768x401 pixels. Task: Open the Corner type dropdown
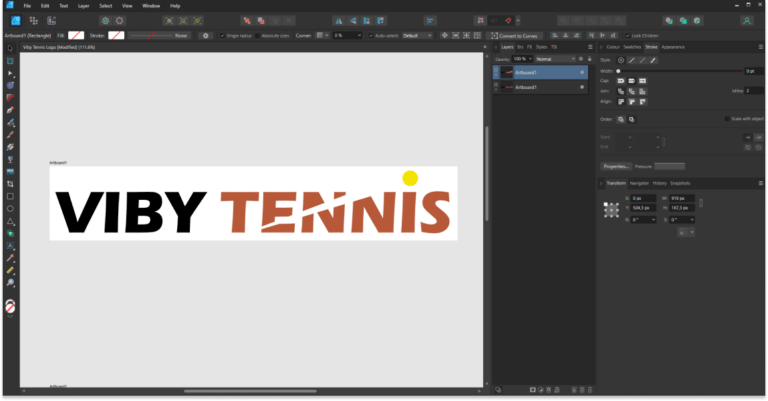322,36
